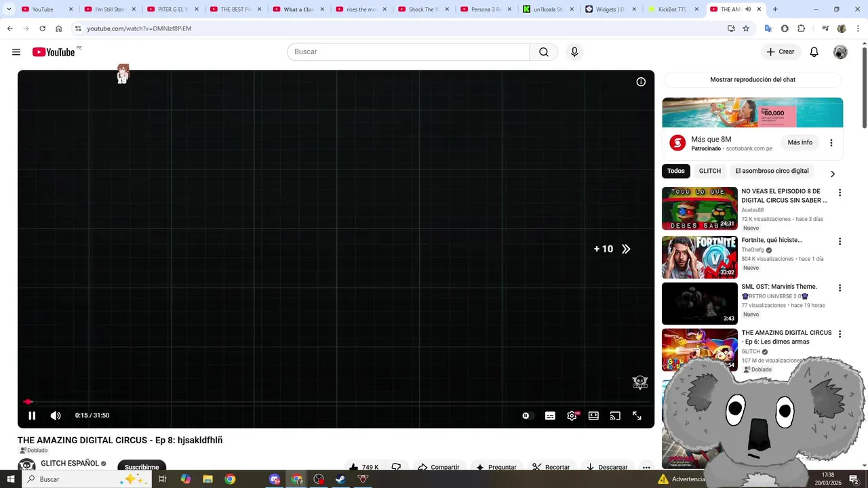This screenshot has height=488, width=868.
Task: Enter full screen mode
Action: (x=637, y=415)
